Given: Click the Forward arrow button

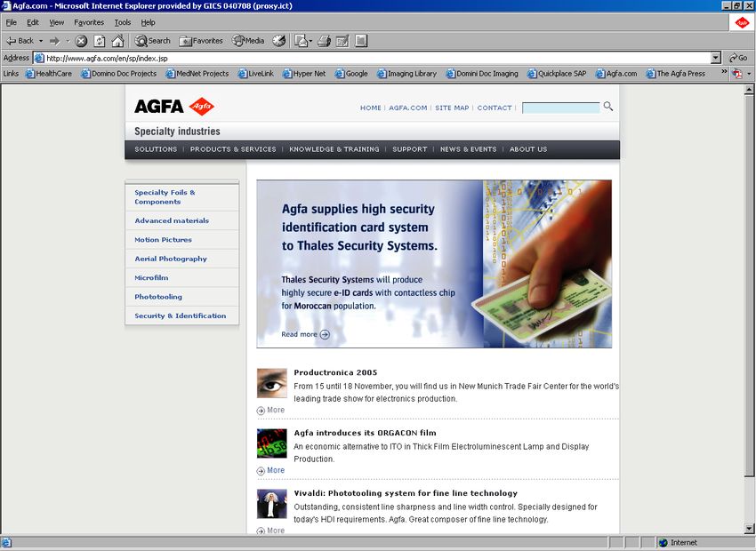Looking at the screenshot, I should pyautogui.click(x=54, y=41).
